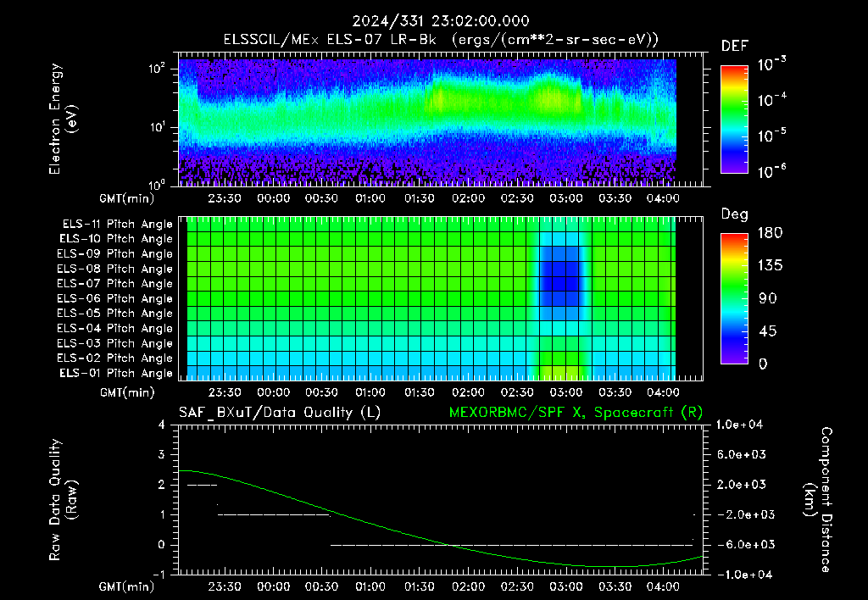Select the ELS-01 Pitch Angle row label
This screenshot has height=600, width=868.
(x=116, y=373)
